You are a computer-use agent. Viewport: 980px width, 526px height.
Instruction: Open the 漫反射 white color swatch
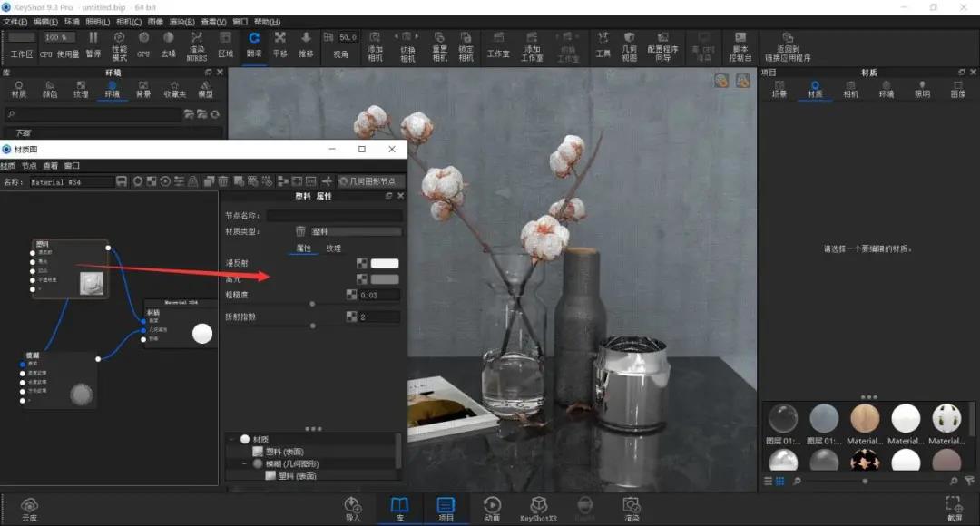point(385,263)
